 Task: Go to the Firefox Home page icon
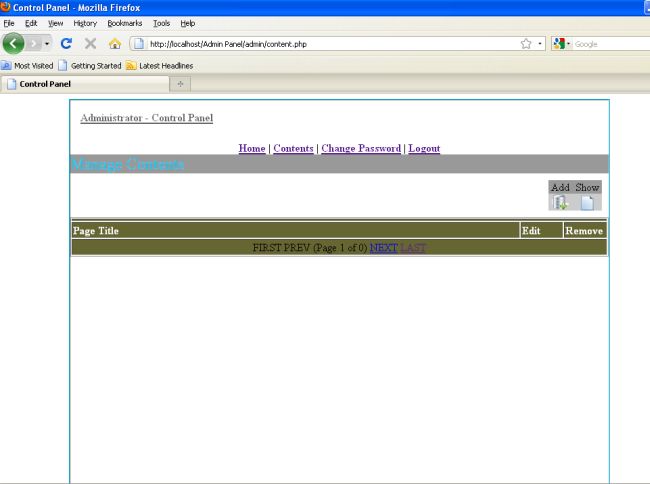(115, 44)
